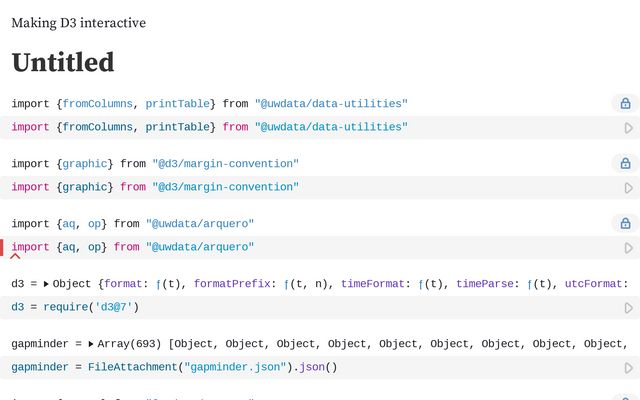Click the formatPrefix property in the d3 output

coord(232,284)
